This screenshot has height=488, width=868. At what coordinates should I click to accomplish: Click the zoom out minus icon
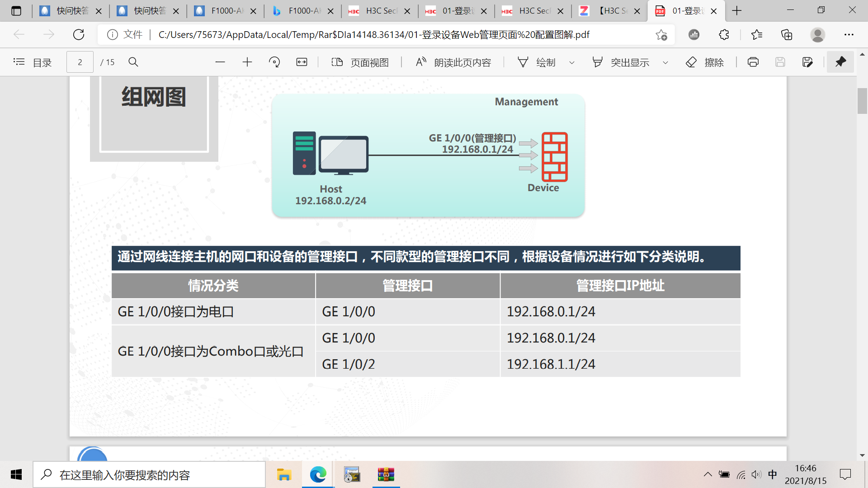(x=220, y=62)
